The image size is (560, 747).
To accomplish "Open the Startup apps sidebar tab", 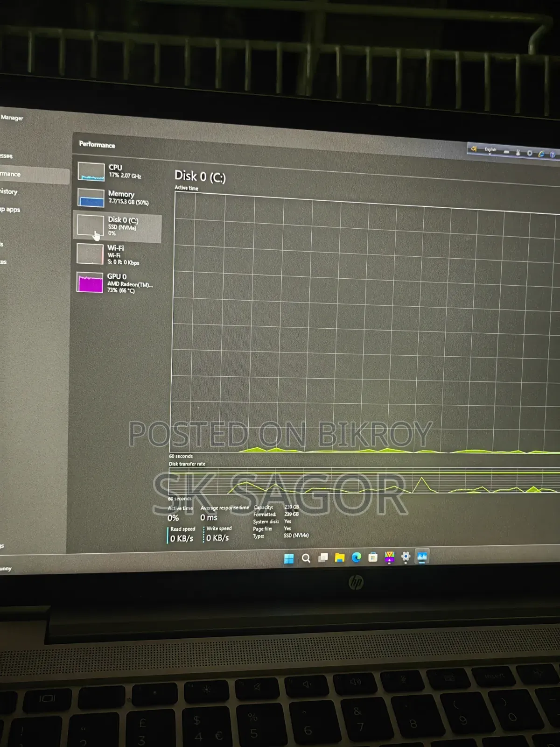I will [x=10, y=210].
